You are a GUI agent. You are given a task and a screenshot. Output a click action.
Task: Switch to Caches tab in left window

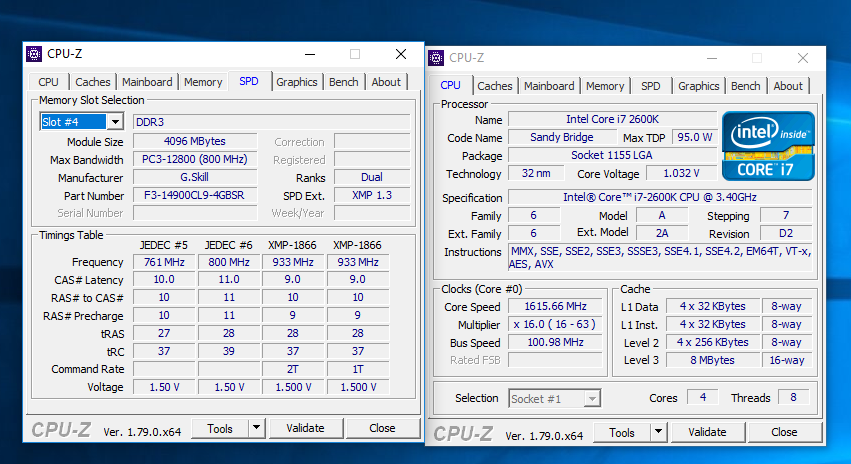tap(93, 82)
